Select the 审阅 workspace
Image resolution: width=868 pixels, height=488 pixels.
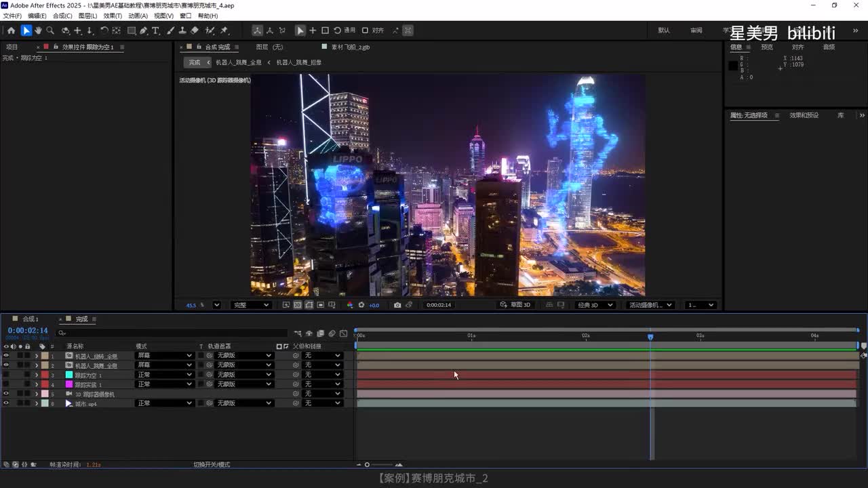696,30
